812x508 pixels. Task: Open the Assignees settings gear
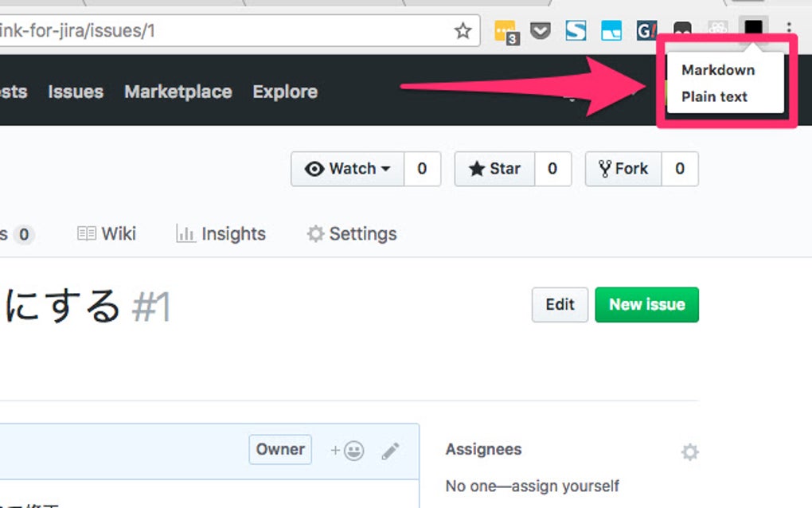689,451
